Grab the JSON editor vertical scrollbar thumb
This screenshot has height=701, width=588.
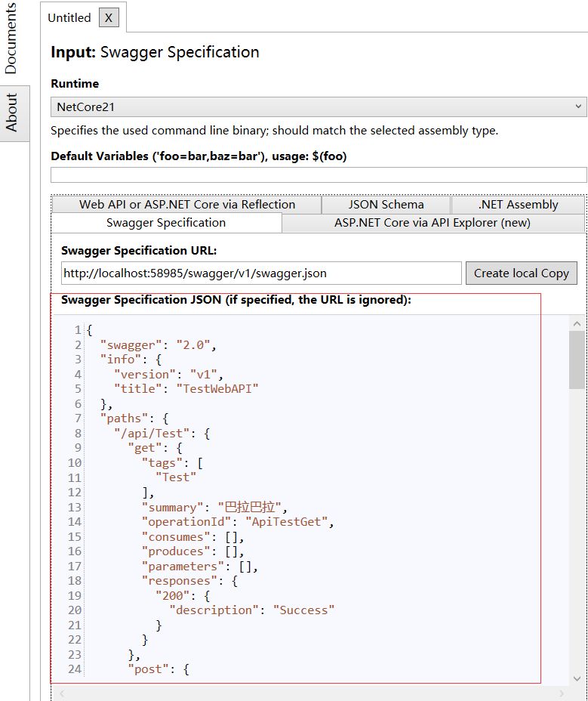click(x=577, y=360)
